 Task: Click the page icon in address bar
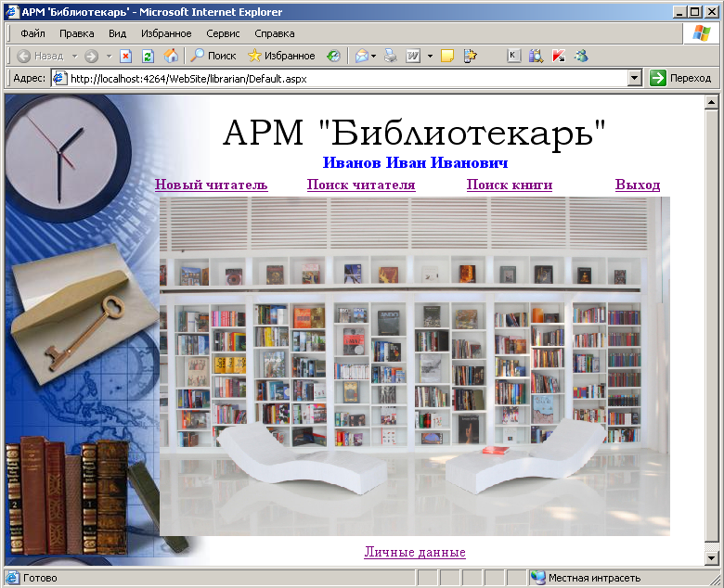click(x=59, y=79)
